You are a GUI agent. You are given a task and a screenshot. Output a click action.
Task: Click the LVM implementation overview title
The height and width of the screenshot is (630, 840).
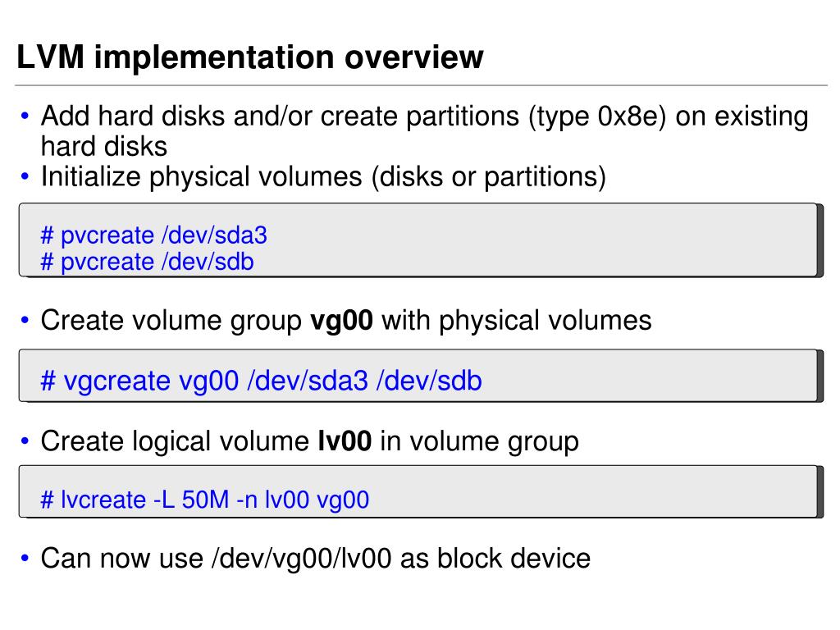point(250,57)
